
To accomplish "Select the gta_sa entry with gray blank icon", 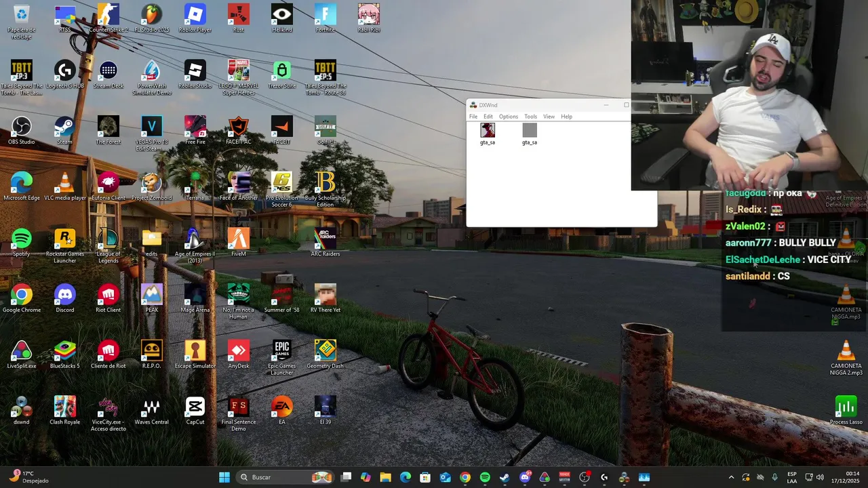I will tap(530, 134).
